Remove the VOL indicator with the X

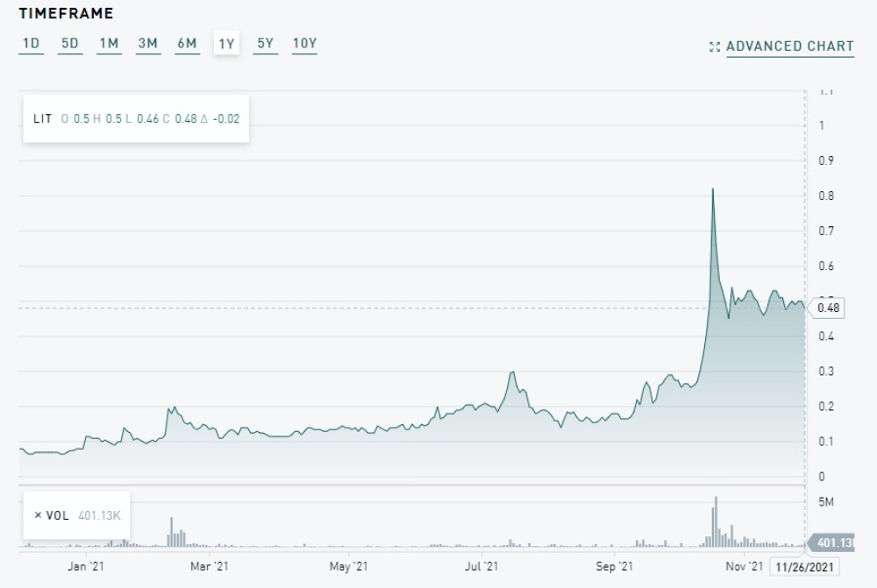click(38, 515)
